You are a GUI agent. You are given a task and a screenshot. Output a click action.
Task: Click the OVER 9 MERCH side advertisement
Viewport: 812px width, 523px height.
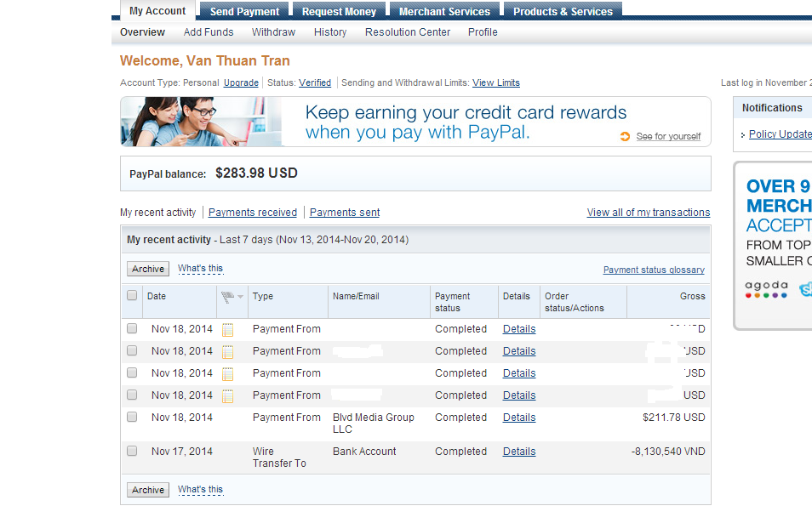coord(774,246)
